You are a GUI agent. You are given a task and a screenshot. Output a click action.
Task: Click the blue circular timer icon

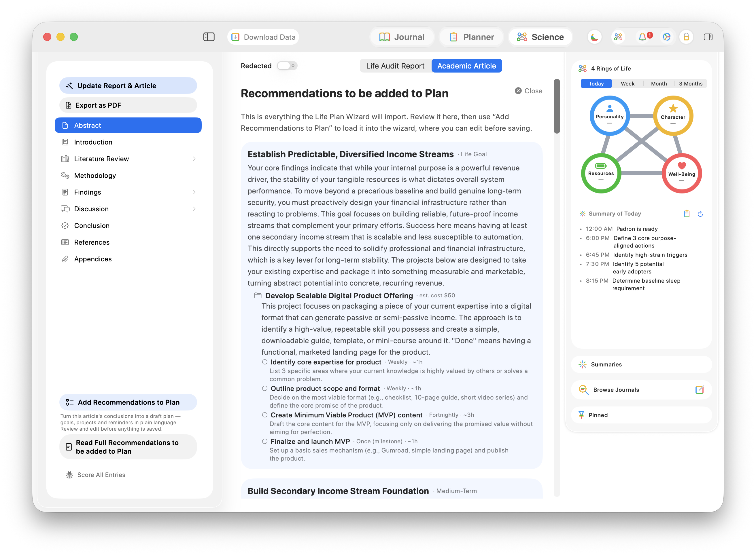point(666,37)
